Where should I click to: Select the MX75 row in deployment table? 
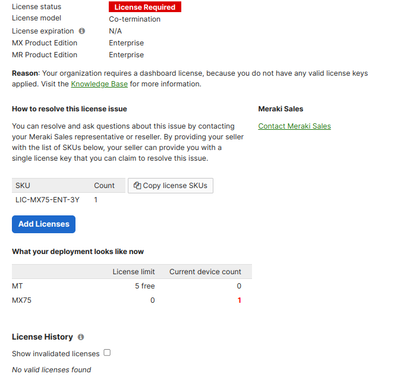coord(132,300)
